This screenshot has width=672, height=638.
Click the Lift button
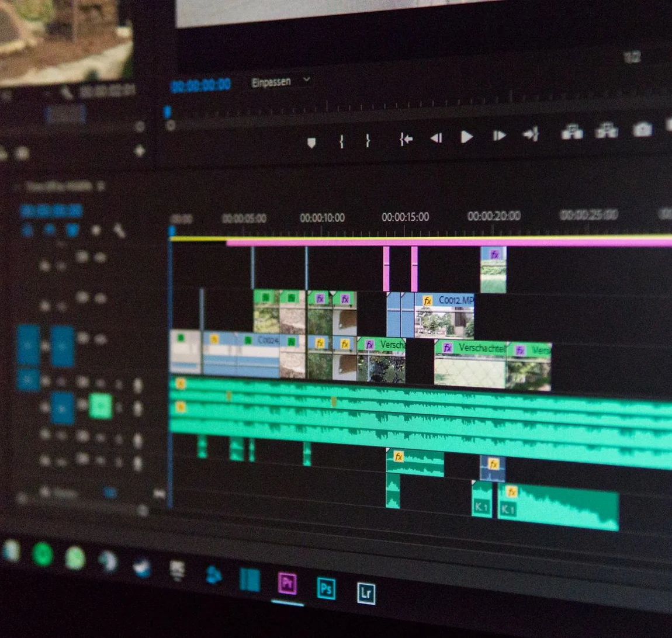pos(572,132)
